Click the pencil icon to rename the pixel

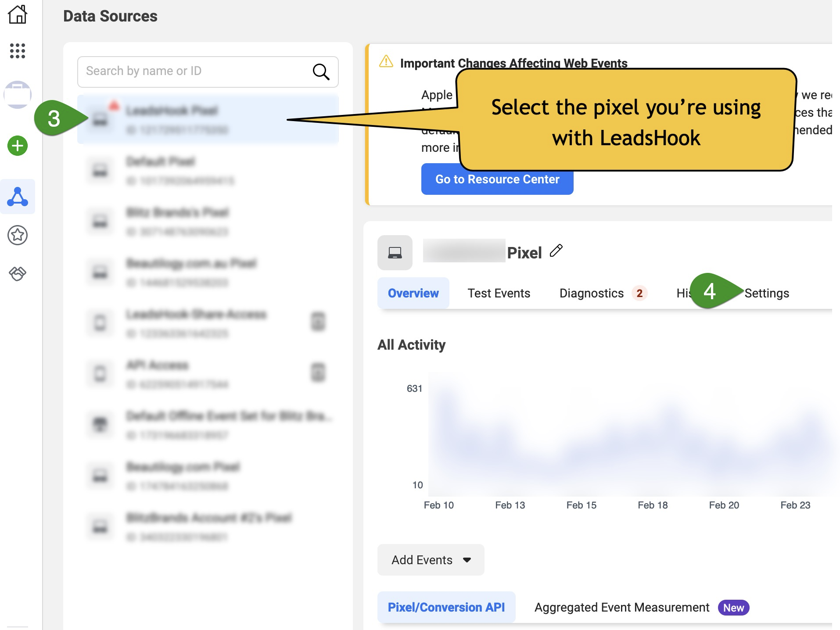(556, 251)
